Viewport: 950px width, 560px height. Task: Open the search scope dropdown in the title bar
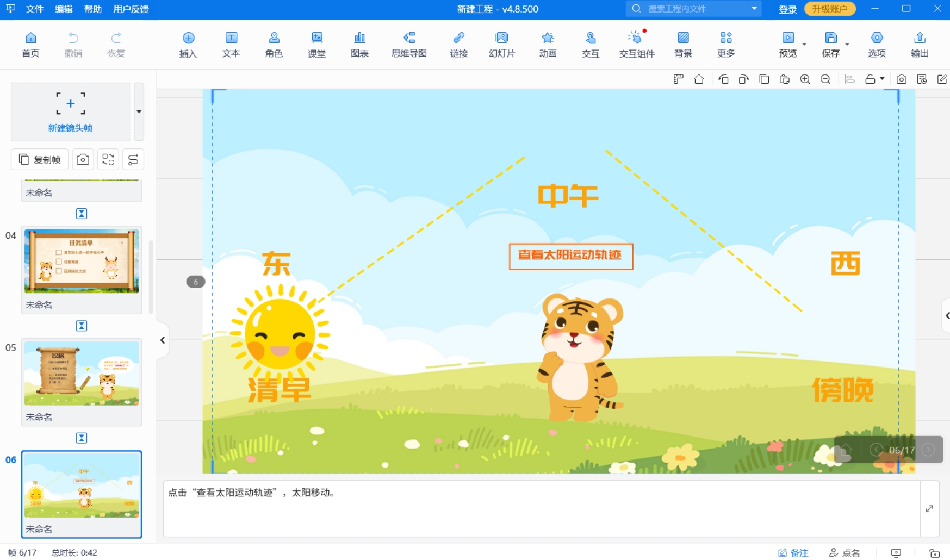coord(754,9)
